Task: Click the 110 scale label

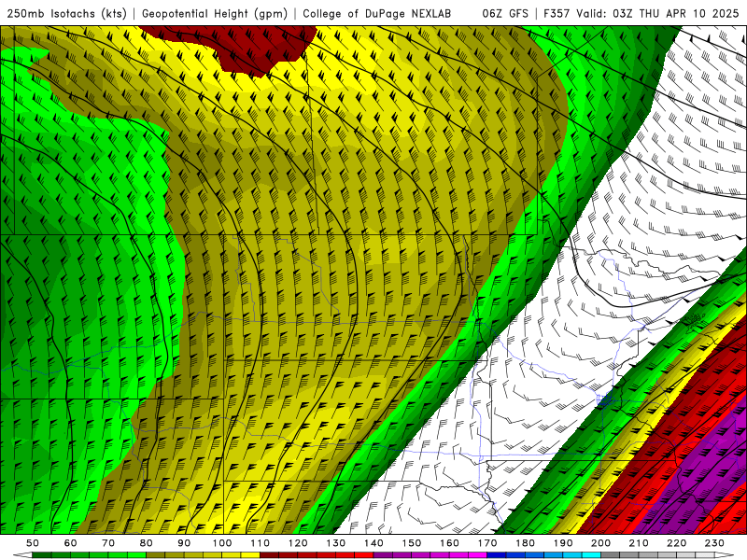Action: (261, 543)
